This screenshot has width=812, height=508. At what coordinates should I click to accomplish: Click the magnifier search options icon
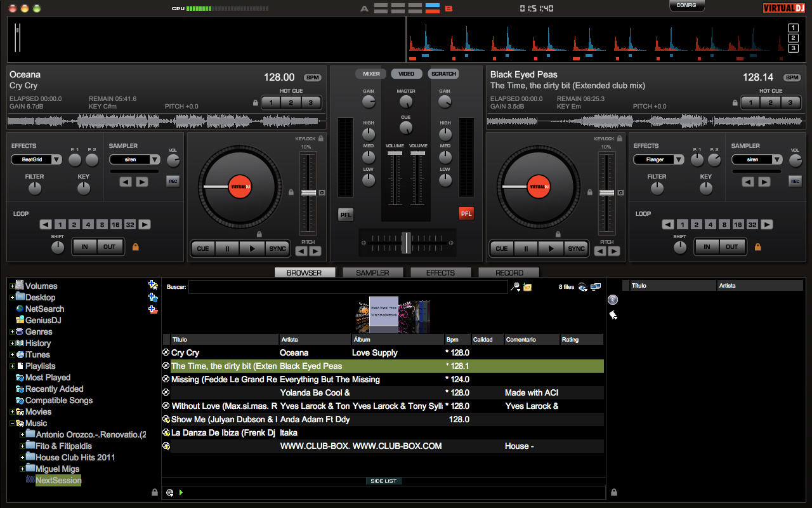click(516, 287)
